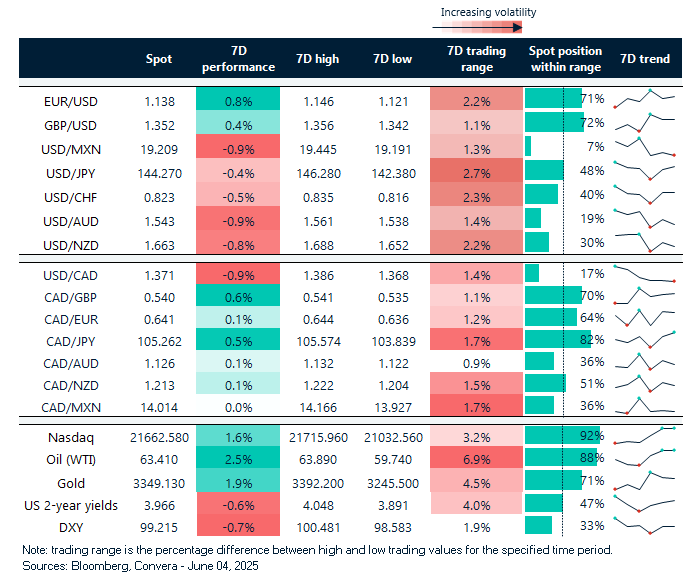Viewport: 694px width, 583px height.
Task: Click the Nasdaq 1.6% performance cell
Action: point(238,437)
